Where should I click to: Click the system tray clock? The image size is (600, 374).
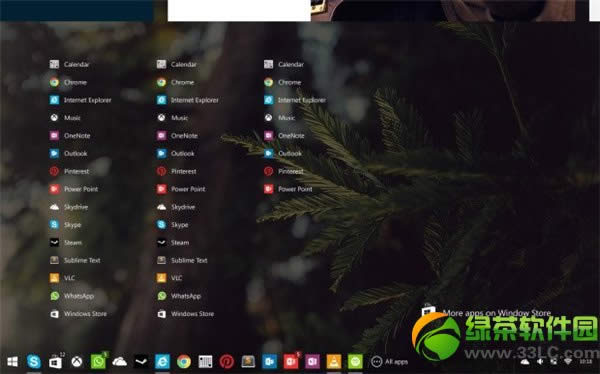click(586, 361)
